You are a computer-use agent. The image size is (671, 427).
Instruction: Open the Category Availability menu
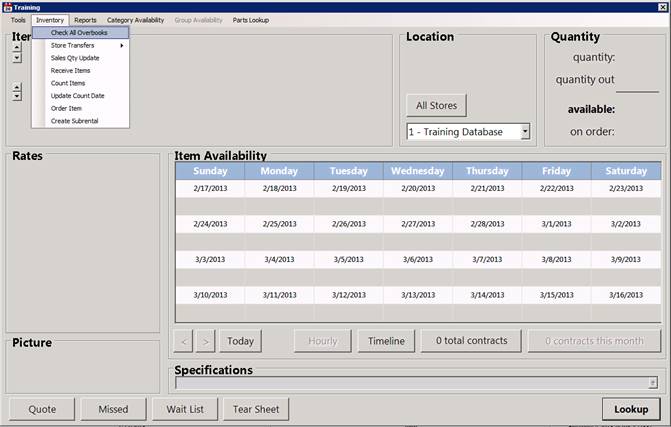135,20
